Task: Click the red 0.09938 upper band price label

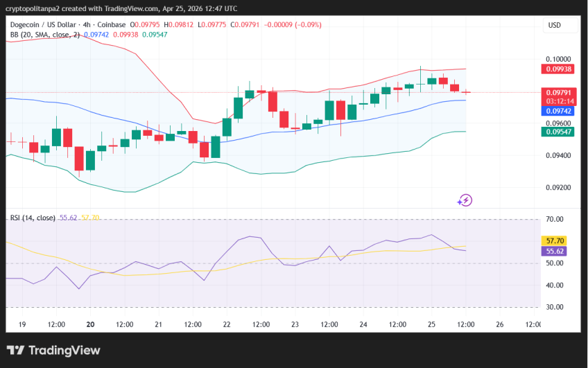Action: pyautogui.click(x=557, y=69)
